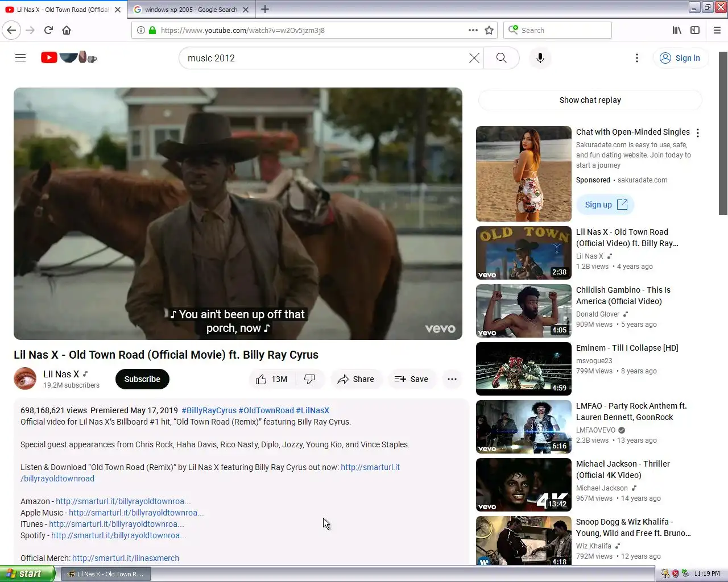
Task: Switch to the windows xp 2005 Google Search tab
Action: point(191,10)
